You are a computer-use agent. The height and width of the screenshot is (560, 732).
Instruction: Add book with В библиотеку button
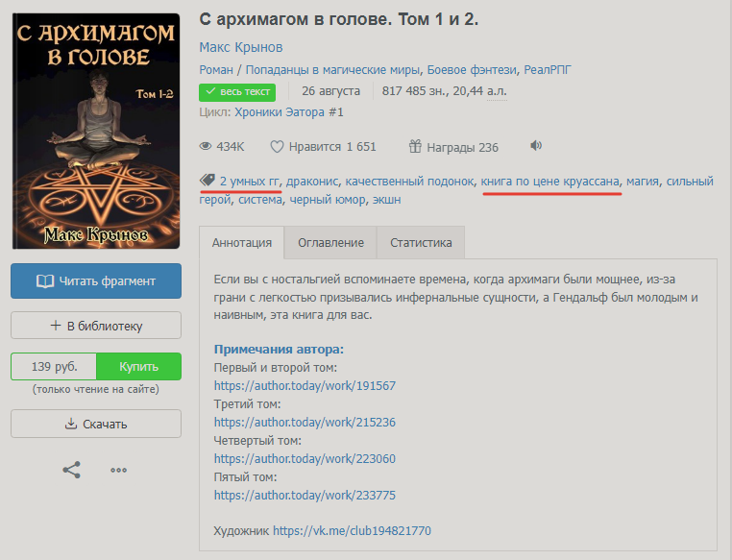(96, 326)
